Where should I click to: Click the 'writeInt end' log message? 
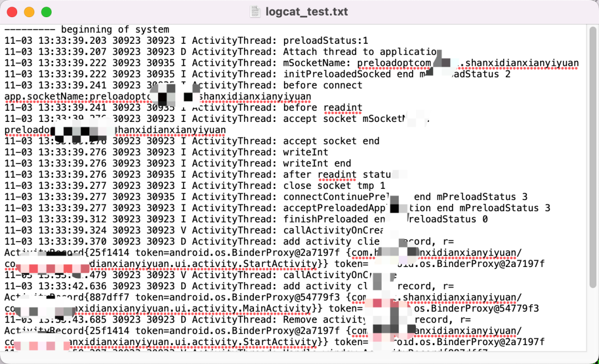tap(317, 163)
